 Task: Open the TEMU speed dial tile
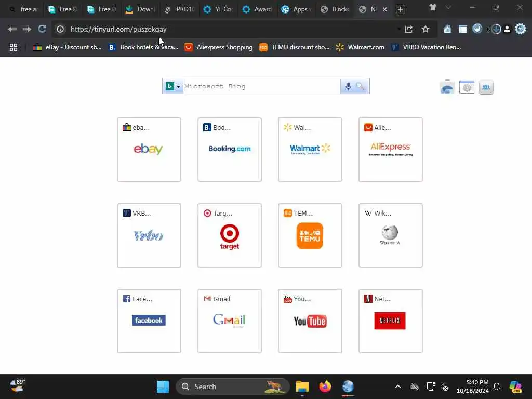pyautogui.click(x=310, y=235)
